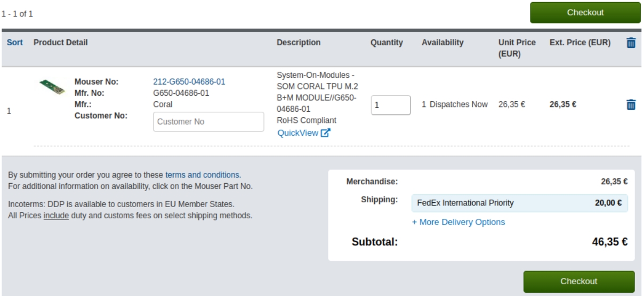Click the Description column header
Screen dimensions: 644x296
[x=299, y=43]
